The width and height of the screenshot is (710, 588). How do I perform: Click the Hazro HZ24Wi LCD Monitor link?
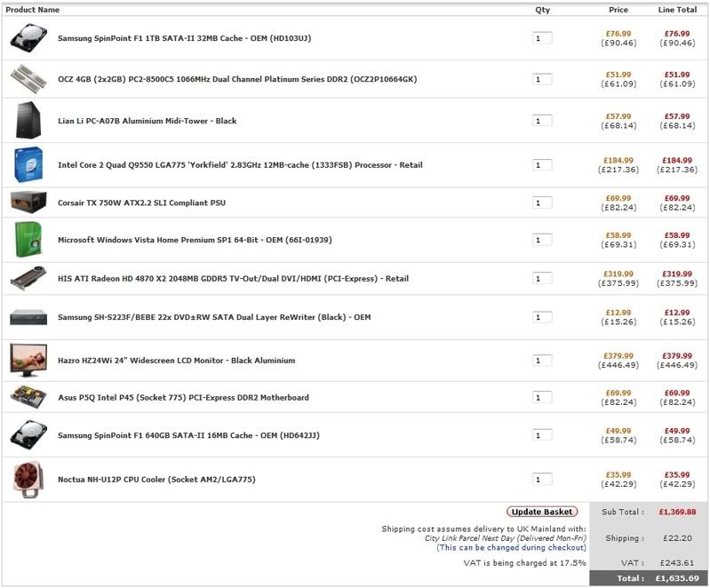point(177,361)
